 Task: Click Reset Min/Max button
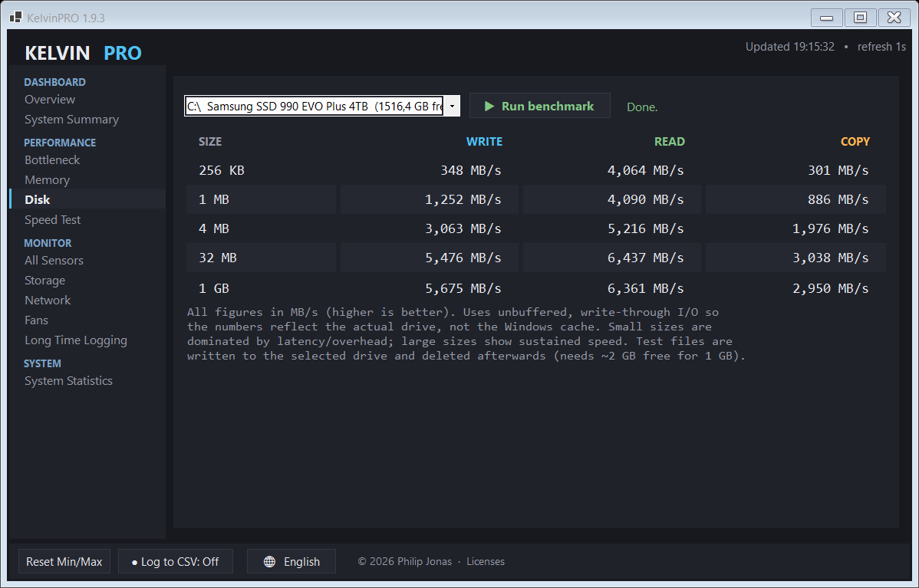click(x=64, y=562)
